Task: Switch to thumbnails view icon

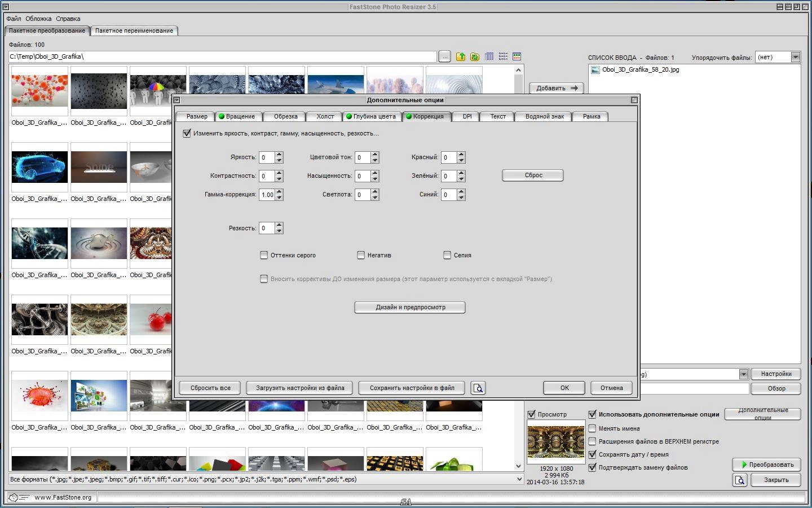Action: click(517, 56)
